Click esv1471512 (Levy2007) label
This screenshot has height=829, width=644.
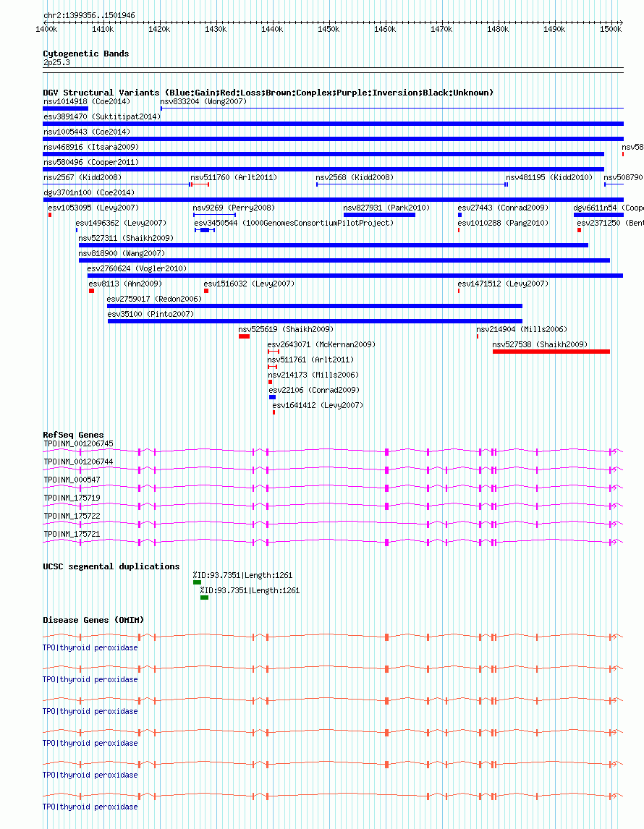(504, 284)
